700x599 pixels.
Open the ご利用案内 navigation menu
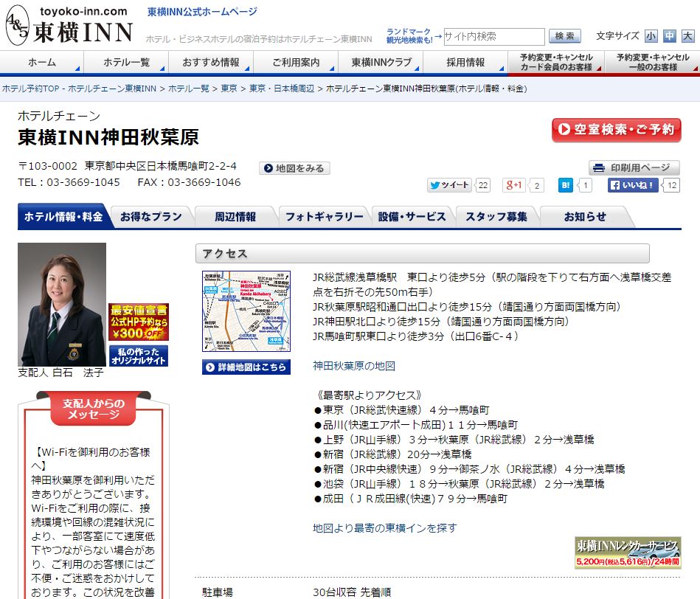(x=296, y=63)
